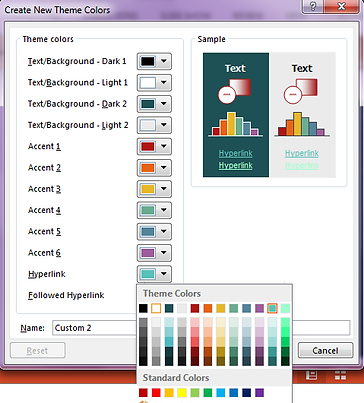Pick black in the Theme Colors top row

[143, 308]
